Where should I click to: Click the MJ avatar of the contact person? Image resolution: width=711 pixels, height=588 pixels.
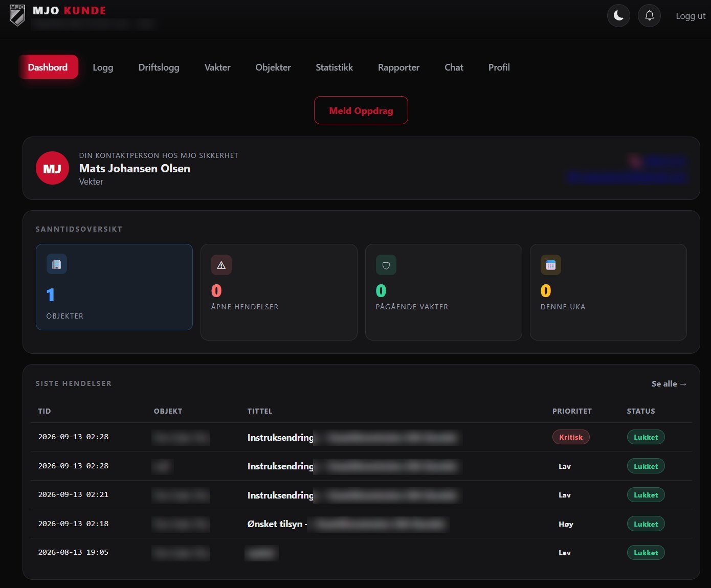pos(52,168)
